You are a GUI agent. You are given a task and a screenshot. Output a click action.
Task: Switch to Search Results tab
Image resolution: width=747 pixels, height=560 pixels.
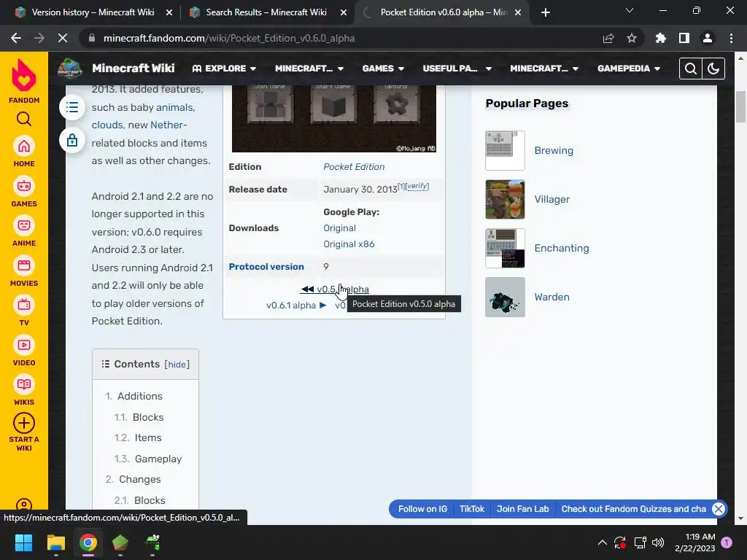tap(266, 12)
